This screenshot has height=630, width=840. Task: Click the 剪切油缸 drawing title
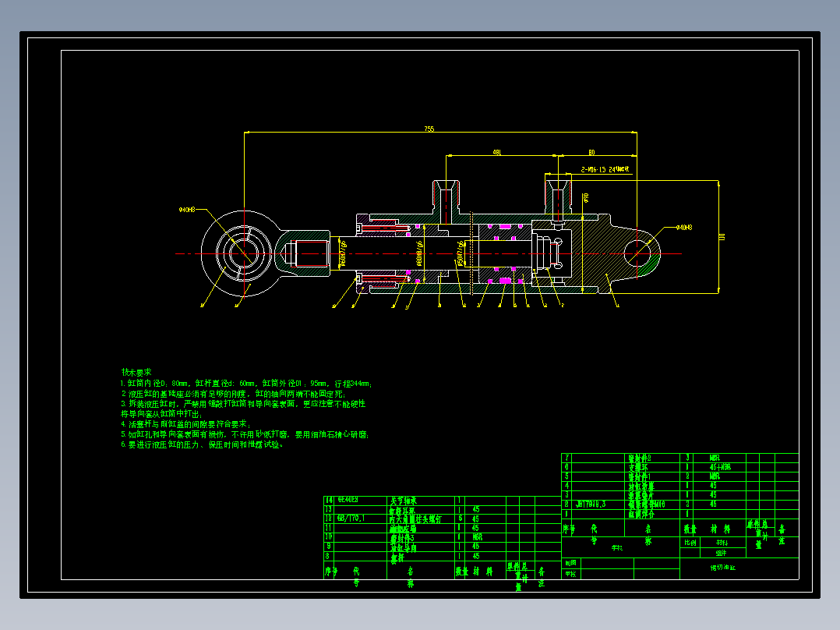coord(723,568)
